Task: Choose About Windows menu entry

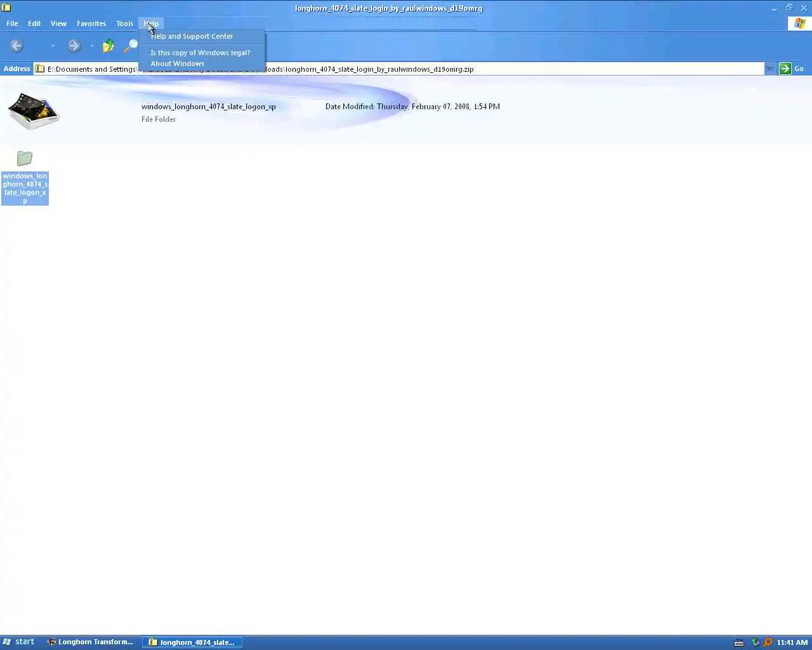Action: coord(202,63)
